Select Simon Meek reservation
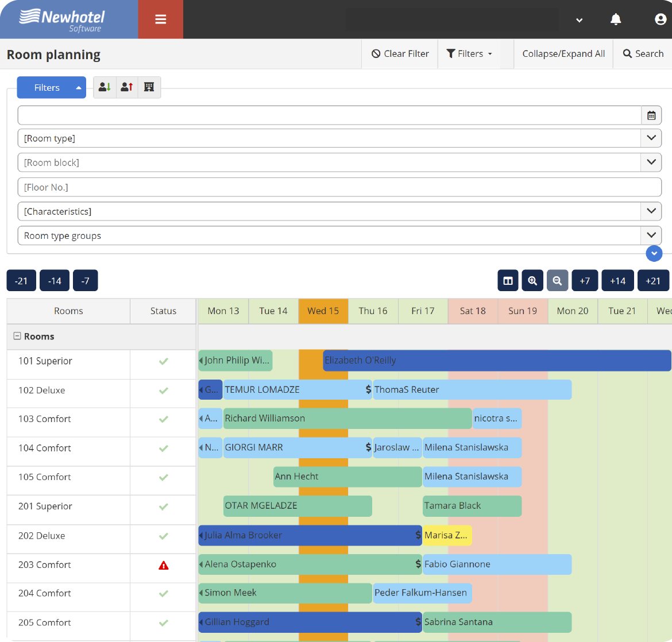 click(285, 593)
